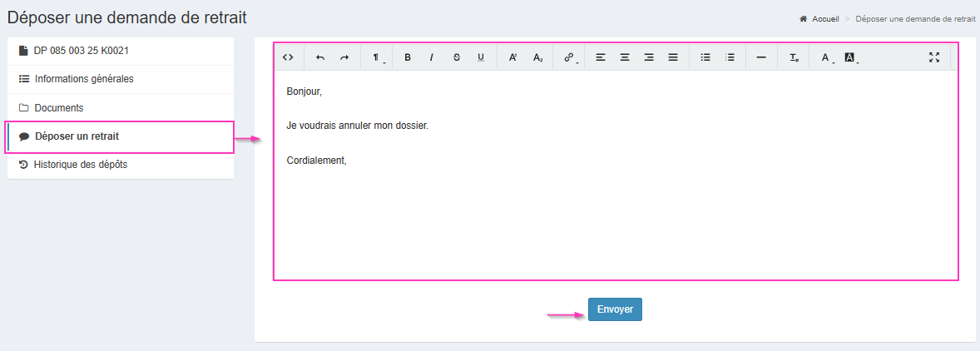980x351 pixels.
Task: Insert a bulleted list
Action: (705, 57)
